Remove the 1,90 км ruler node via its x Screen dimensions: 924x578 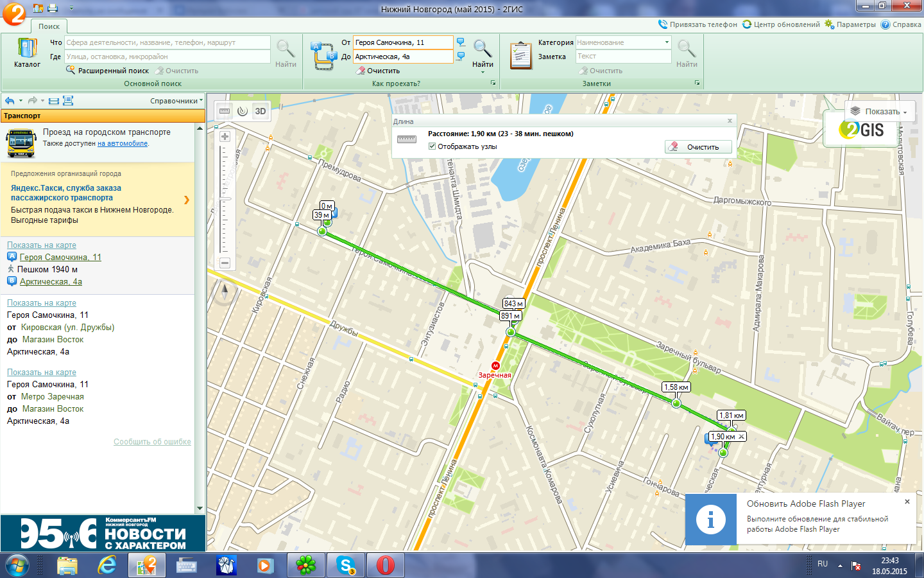point(741,437)
